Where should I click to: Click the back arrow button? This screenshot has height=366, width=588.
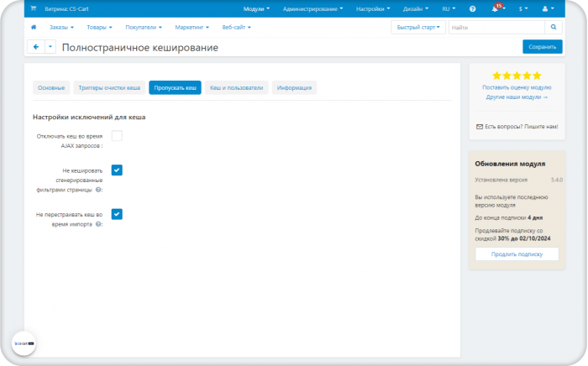pos(36,47)
